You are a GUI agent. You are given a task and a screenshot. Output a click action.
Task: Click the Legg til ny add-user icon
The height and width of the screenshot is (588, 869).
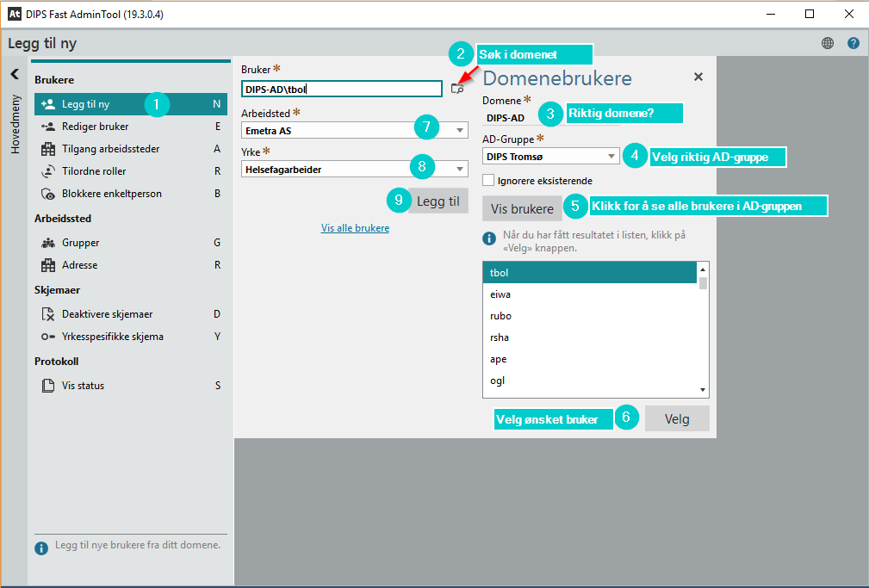pos(48,103)
